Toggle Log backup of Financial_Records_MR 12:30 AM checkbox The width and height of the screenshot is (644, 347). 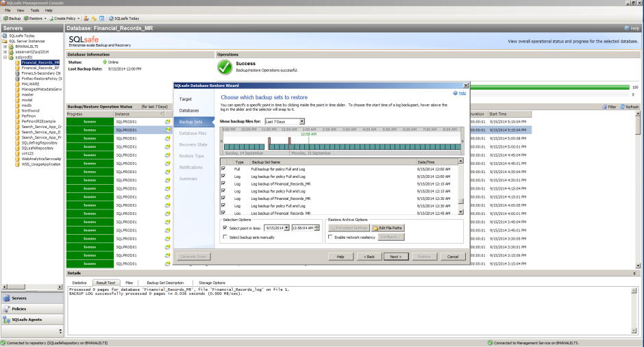click(223, 198)
